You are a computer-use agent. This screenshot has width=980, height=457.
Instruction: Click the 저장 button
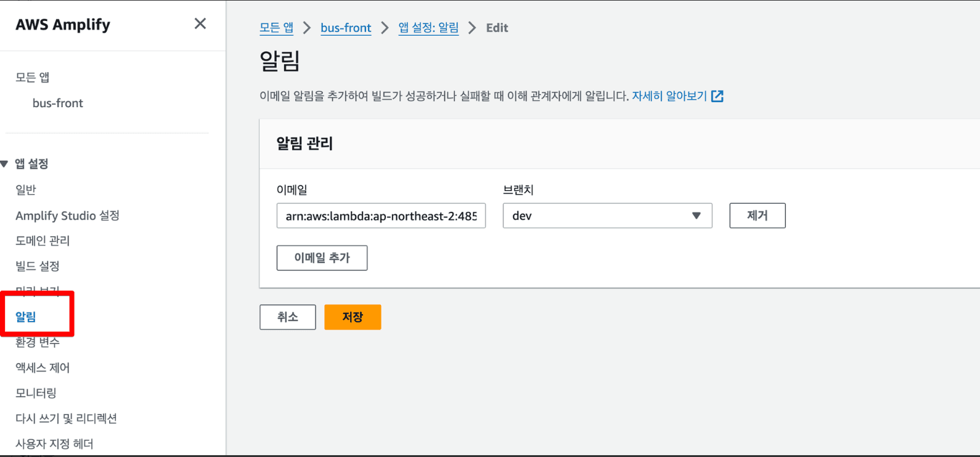[x=353, y=317]
